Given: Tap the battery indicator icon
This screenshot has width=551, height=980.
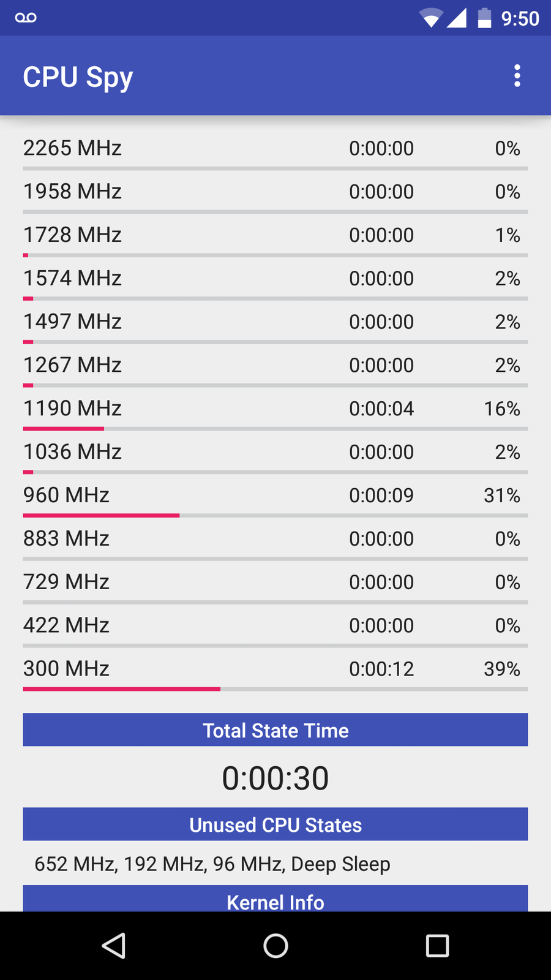Looking at the screenshot, I should point(484,18).
